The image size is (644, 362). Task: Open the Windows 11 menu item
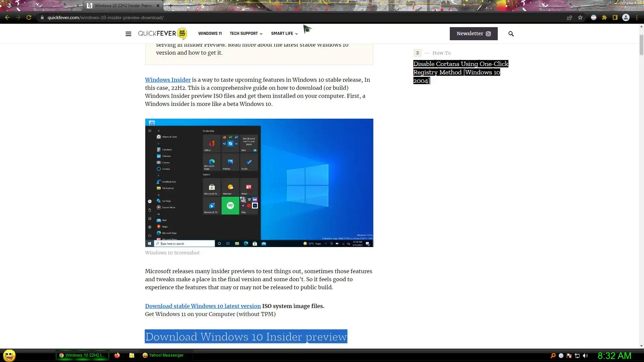click(210, 34)
